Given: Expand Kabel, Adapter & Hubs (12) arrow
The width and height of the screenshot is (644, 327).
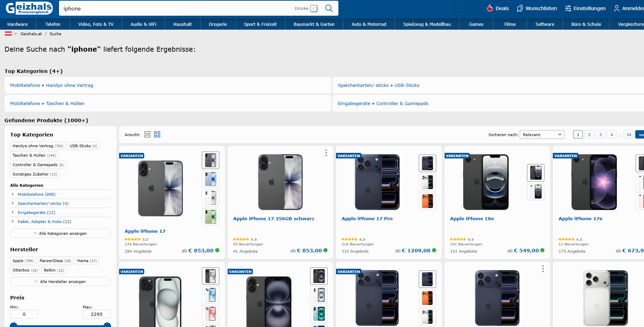Looking at the screenshot, I should click(13, 221).
